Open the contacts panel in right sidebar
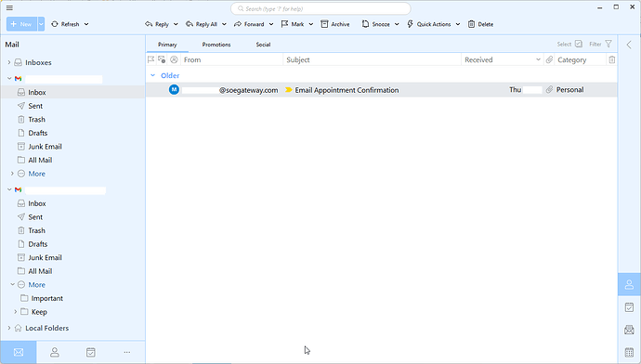 [x=629, y=284]
